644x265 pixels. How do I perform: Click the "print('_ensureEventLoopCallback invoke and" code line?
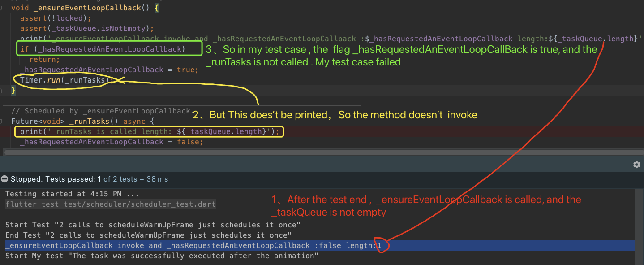coord(331,39)
